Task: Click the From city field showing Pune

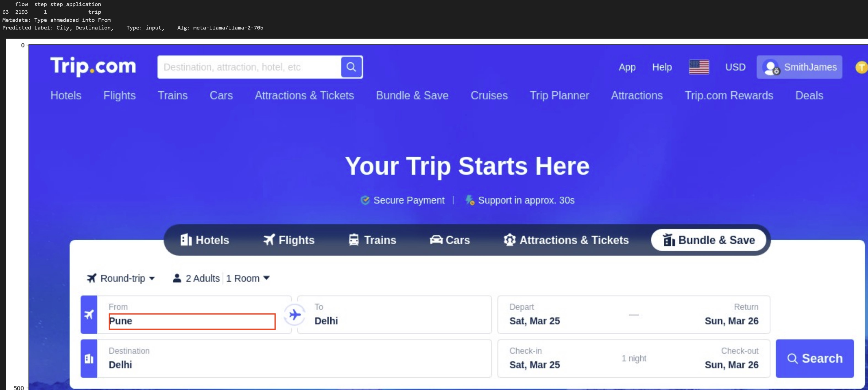Action: coord(192,321)
